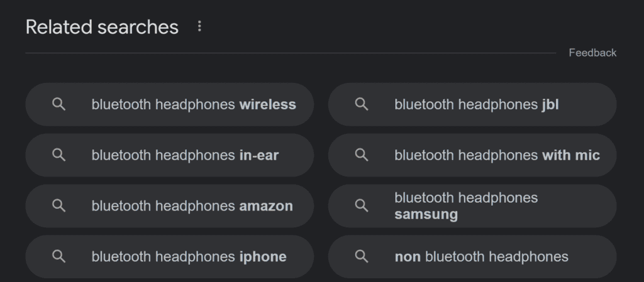Image resolution: width=644 pixels, height=282 pixels.
Task: Choose bluetooth headphones with mic suggestion
Action: coord(472,155)
